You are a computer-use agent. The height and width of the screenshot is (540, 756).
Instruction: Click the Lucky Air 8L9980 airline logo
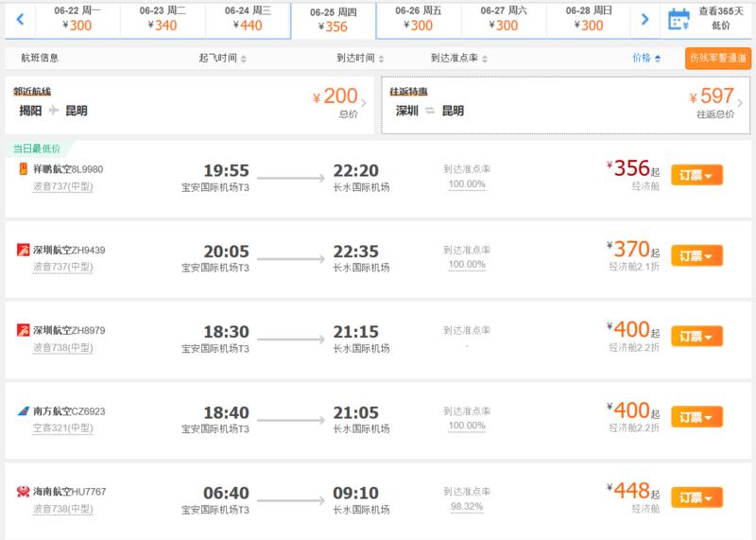(23, 169)
